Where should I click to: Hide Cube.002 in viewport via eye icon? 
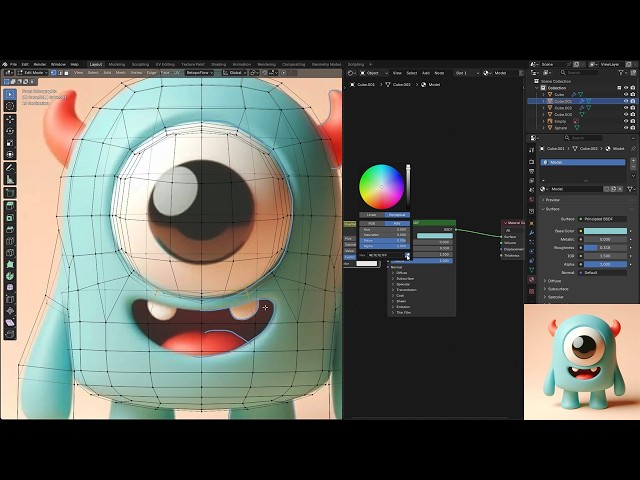coord(626,108)
